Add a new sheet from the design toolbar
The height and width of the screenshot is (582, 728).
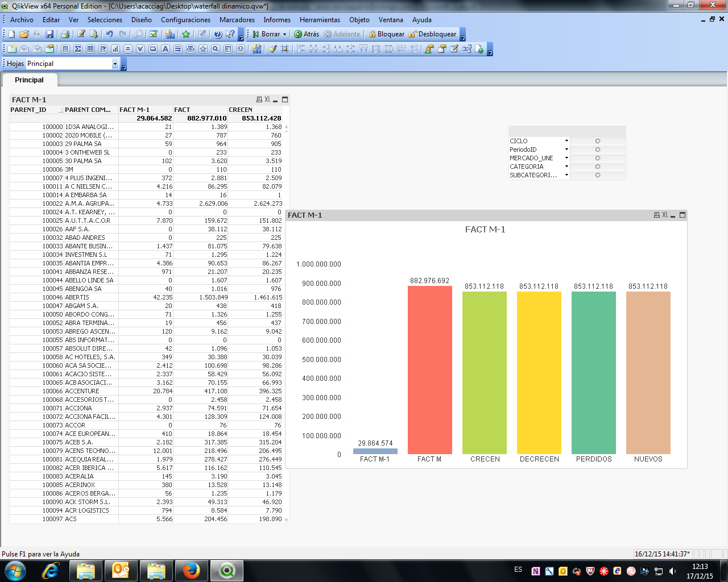pyautogui.click(x=12, y=49)
